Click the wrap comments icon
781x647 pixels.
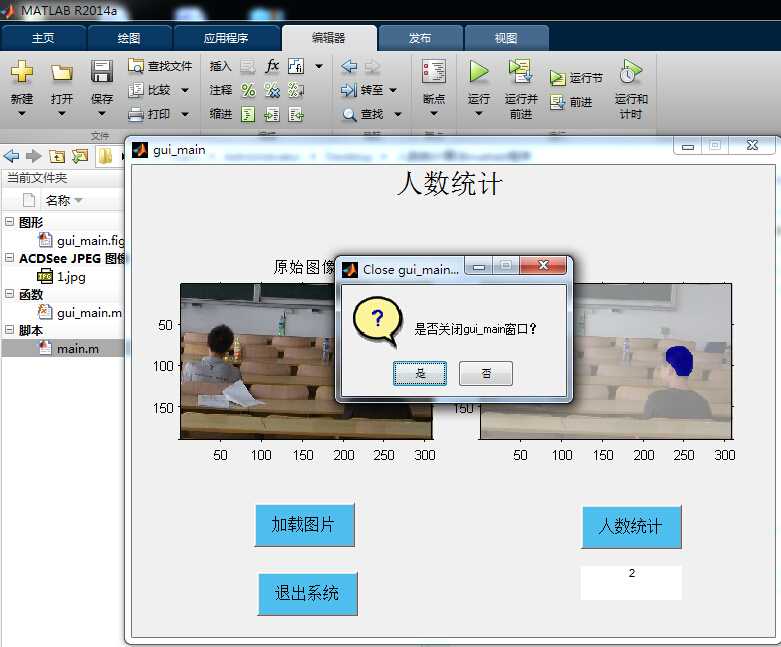pos(296,90)
